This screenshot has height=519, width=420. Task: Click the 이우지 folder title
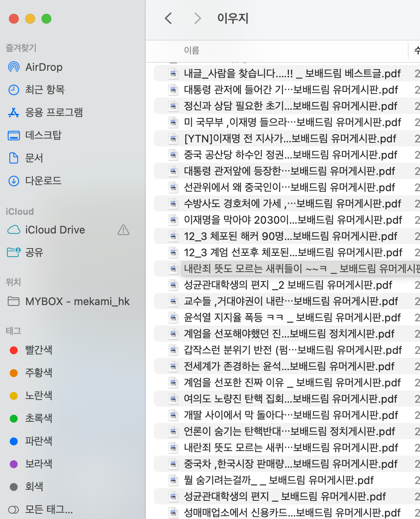(233, 18)
